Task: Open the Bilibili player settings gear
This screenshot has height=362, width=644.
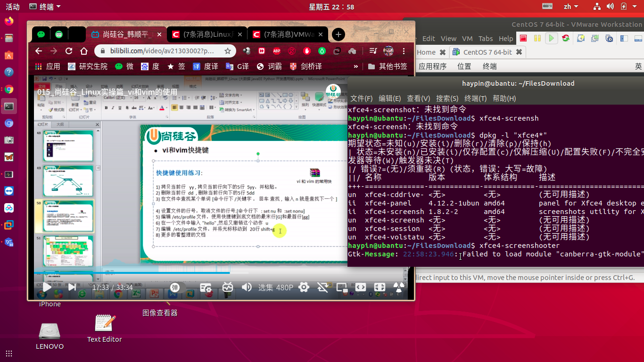Action: 303,287
